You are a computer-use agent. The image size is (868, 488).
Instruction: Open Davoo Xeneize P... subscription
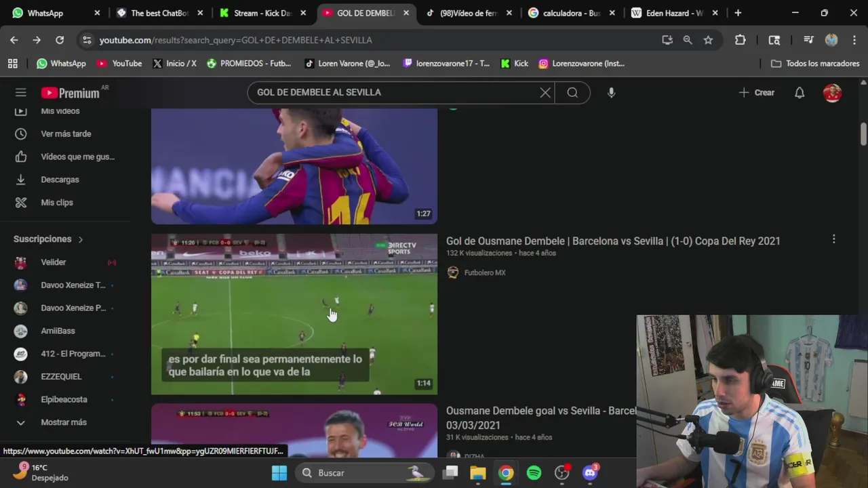[x=66, y=308]
